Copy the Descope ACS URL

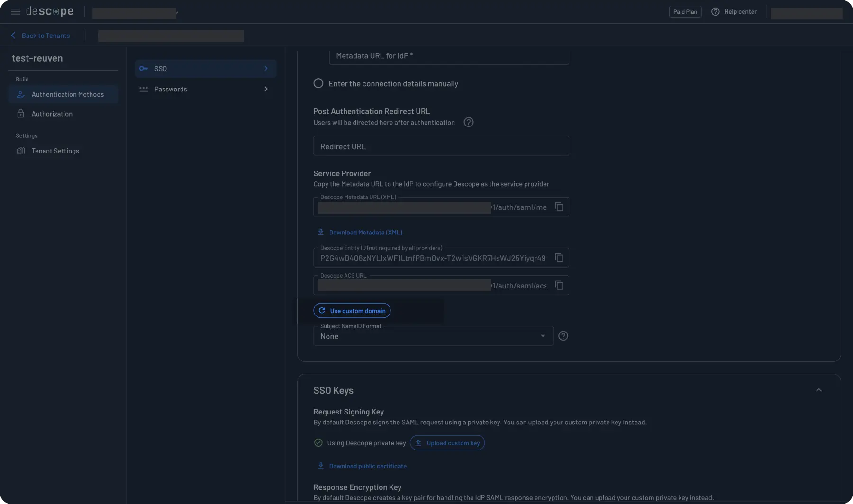coord(559,285)
